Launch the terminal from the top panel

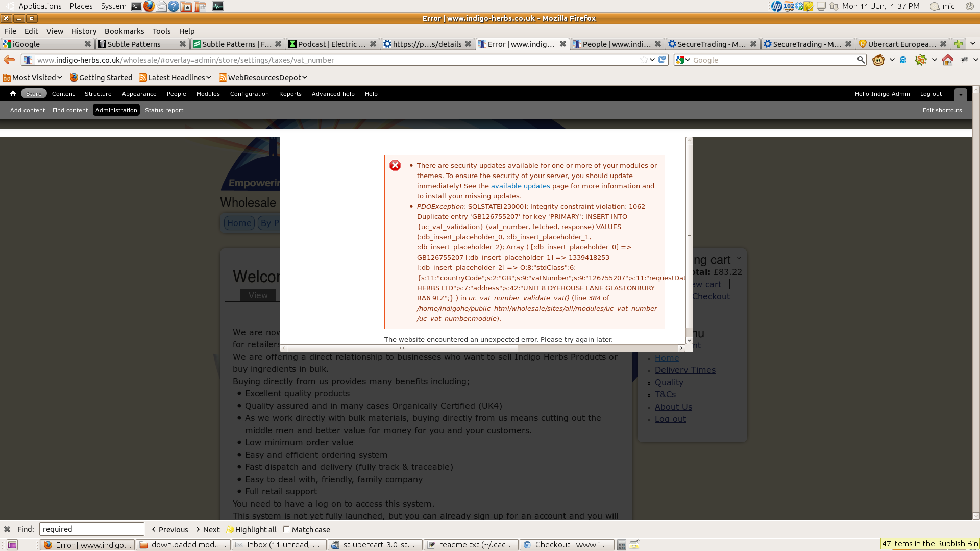pyautogui.click(x=136, y=6)
